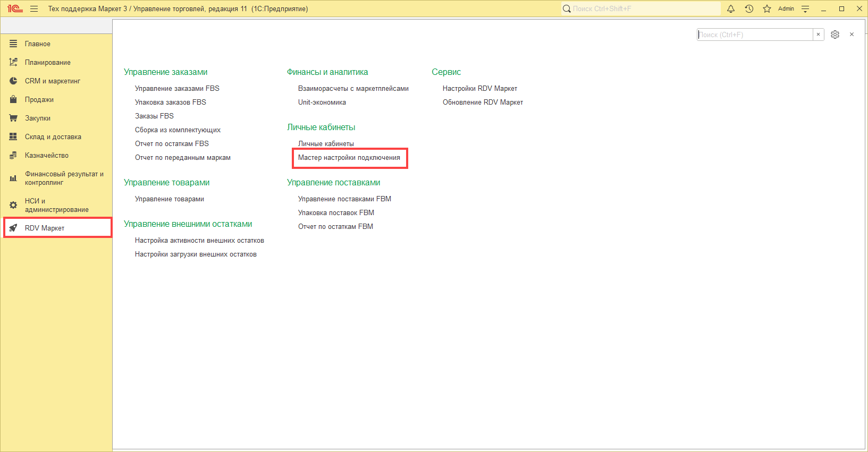
Task: Click the 1C logo icon
Action: (15, 8)
